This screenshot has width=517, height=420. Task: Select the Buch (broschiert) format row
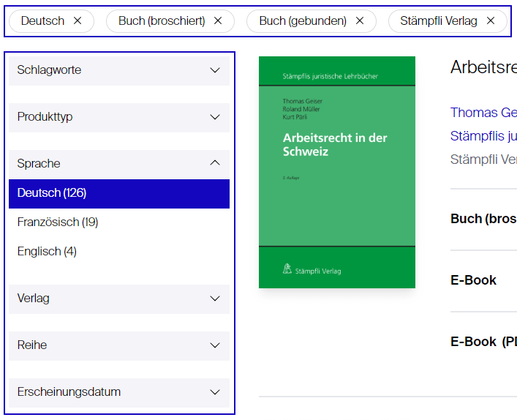tap(483, 219)
